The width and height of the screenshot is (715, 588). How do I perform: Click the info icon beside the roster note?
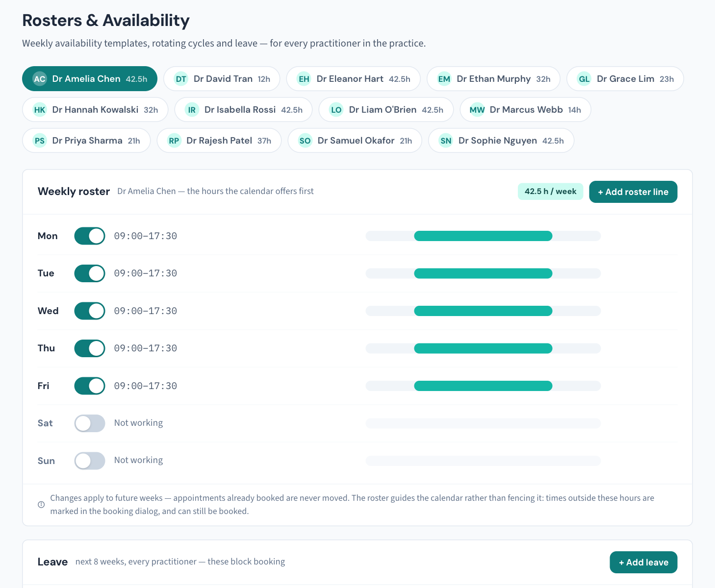[41, 505]
